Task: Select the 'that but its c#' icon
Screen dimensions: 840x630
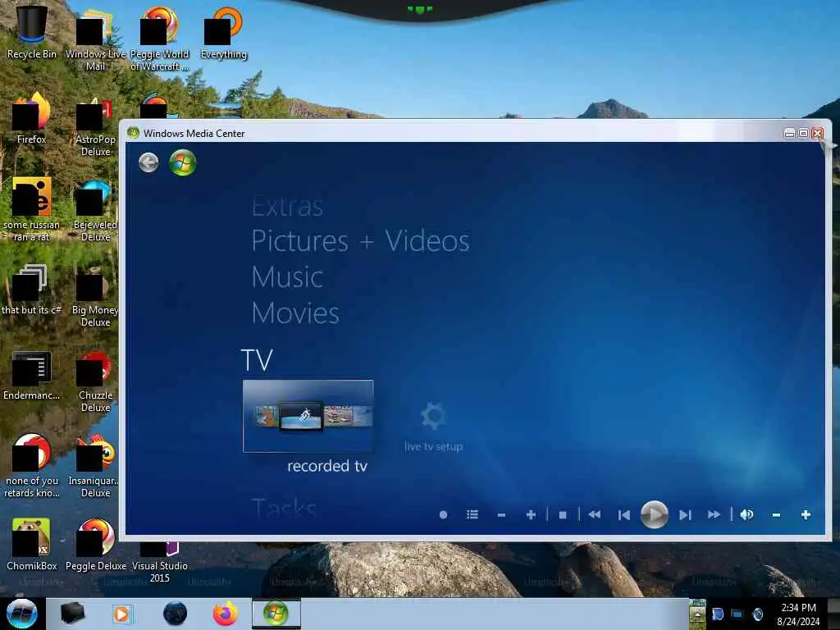Action: pyautogui.click(x=32, y=290)
